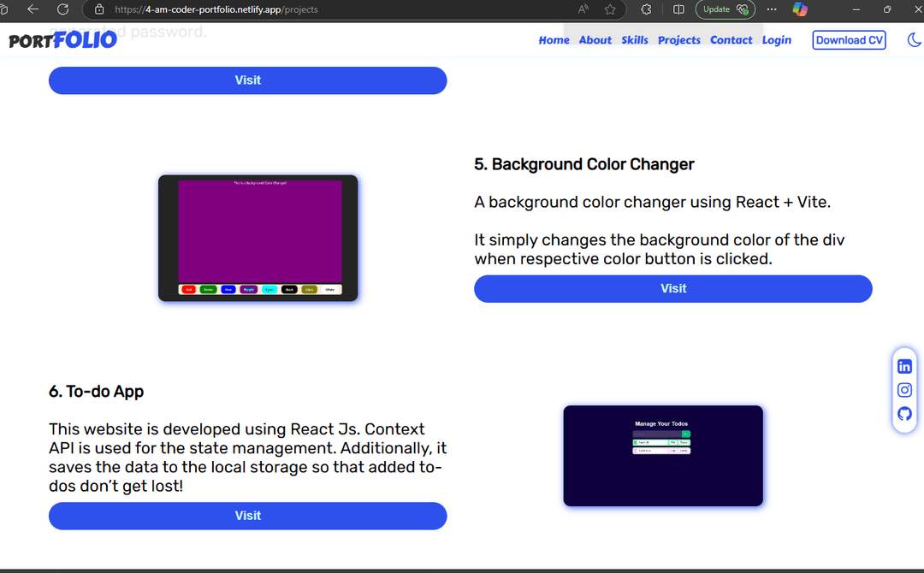Click the browser Update button
This screenshot has height=573, width=924.
point(725,9)
